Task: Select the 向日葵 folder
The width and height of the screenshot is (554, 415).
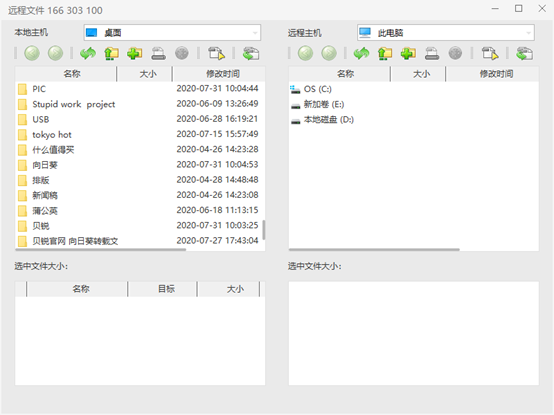Action: (45, 165)
